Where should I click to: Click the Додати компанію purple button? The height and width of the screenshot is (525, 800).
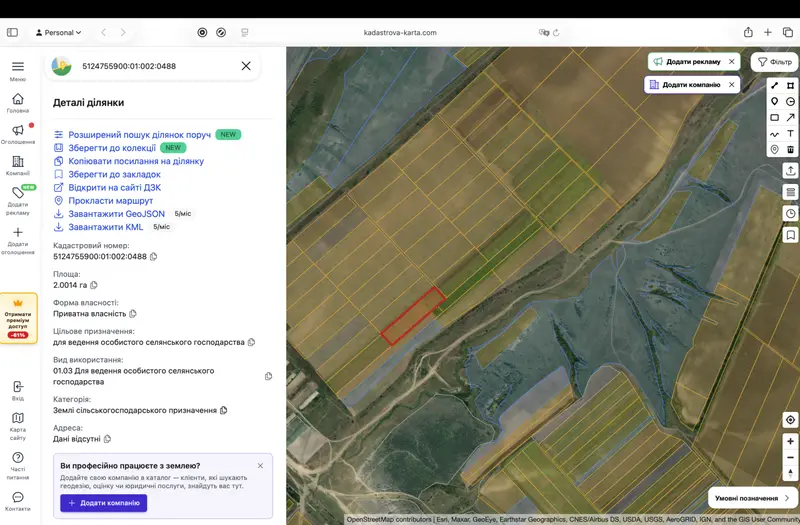tap(104, 503)
